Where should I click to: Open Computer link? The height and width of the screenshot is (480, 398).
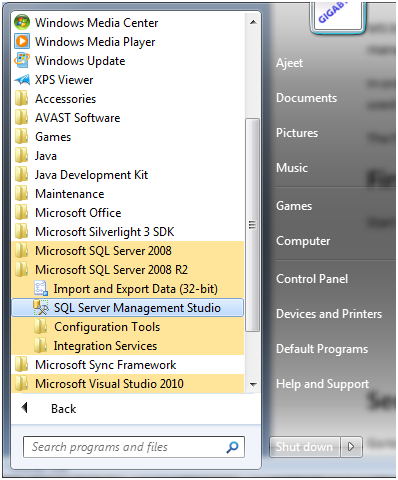(x=303, y=241)
